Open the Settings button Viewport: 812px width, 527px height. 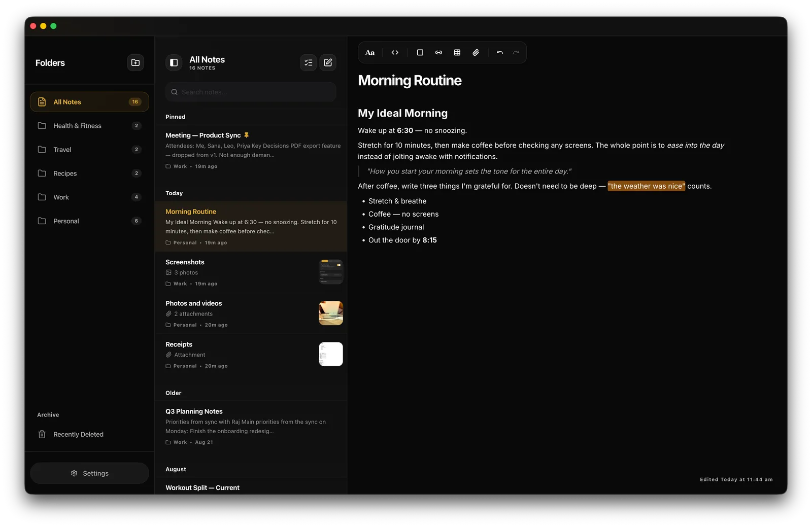coord(89,473)
